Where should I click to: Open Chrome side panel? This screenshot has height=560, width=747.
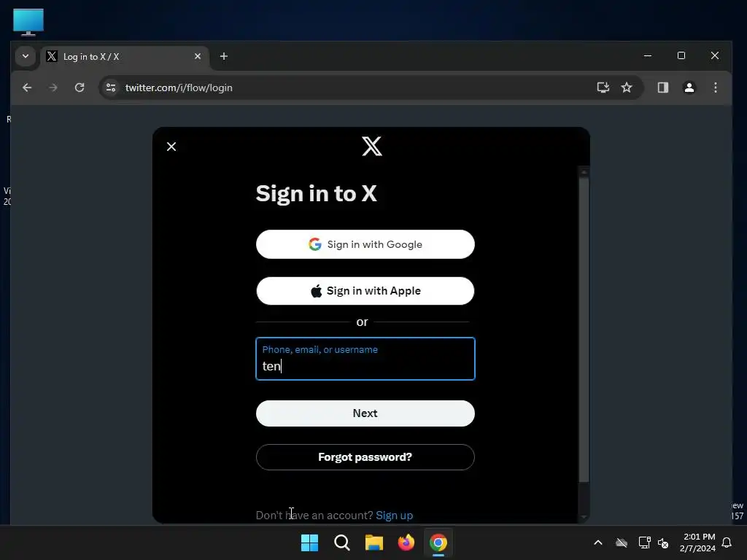pos(662,87)
